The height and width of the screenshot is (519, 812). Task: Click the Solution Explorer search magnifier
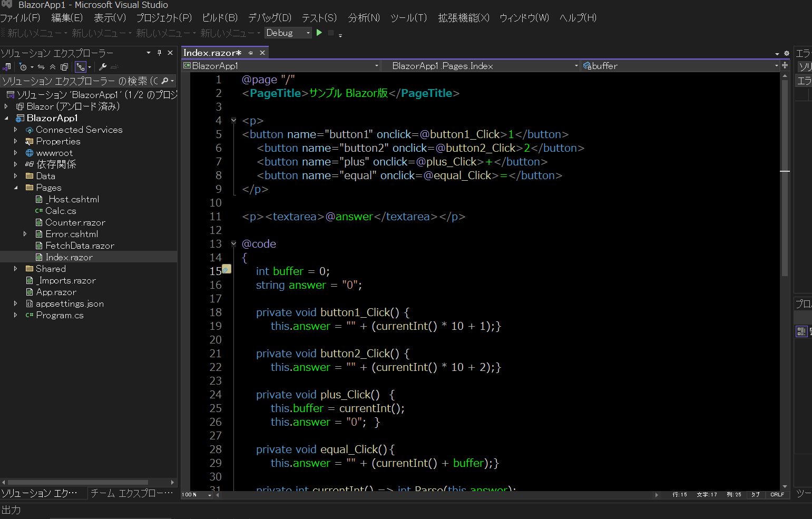click(165, 81)
